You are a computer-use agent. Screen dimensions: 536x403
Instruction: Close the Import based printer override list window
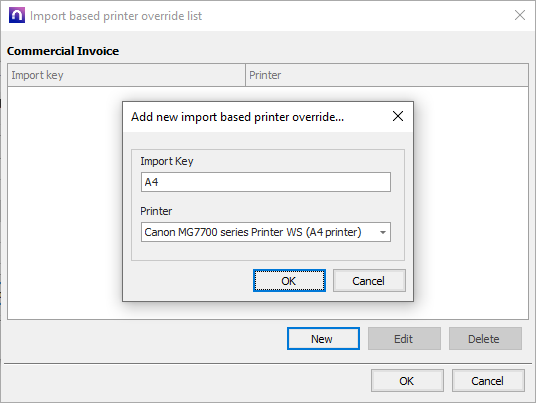520,15
